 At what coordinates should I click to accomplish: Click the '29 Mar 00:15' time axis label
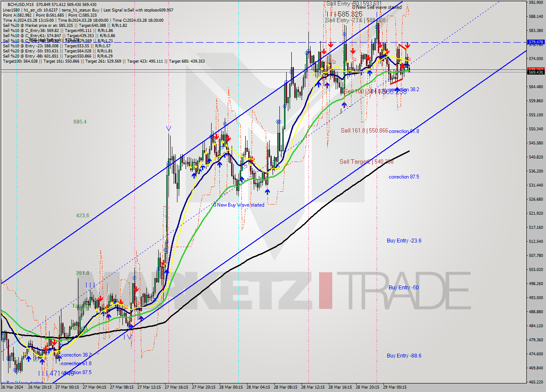[395, 387]
